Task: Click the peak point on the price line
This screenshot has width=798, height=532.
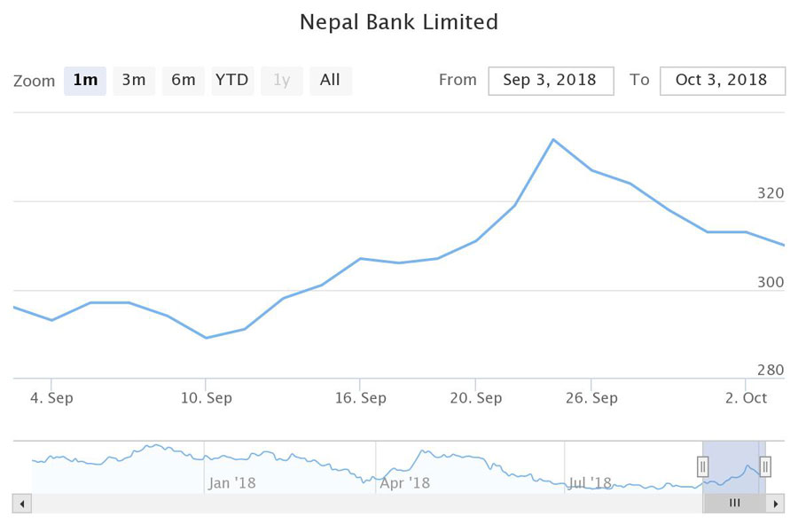Action: [x=553, y=139]
